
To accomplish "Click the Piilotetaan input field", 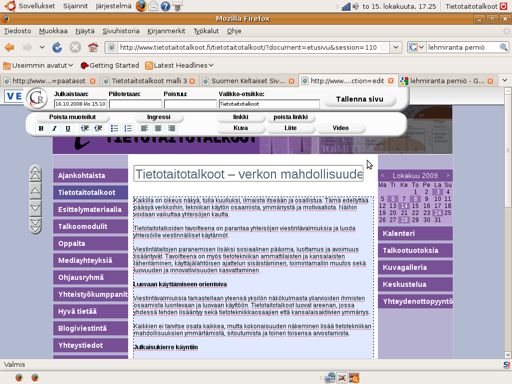I will [135, 104].
